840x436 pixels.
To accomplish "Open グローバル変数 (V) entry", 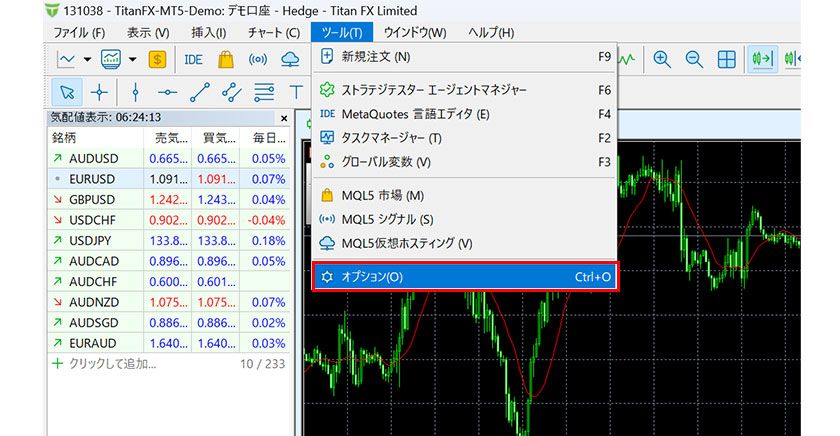I will (464, 162).
